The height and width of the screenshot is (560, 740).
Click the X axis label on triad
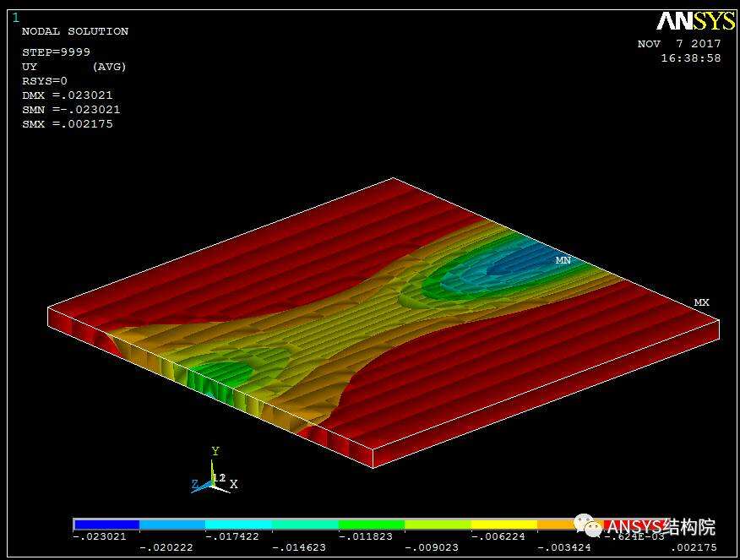point(233,484)
